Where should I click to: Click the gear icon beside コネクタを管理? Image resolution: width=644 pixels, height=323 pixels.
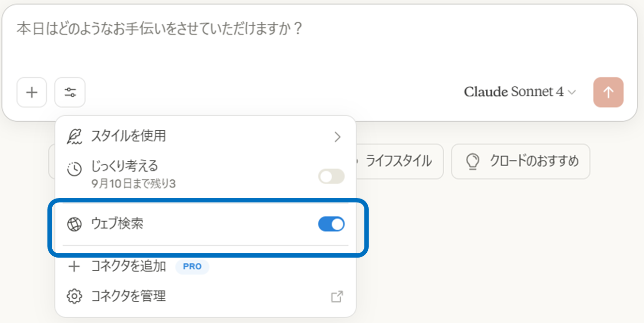(74, 296)
